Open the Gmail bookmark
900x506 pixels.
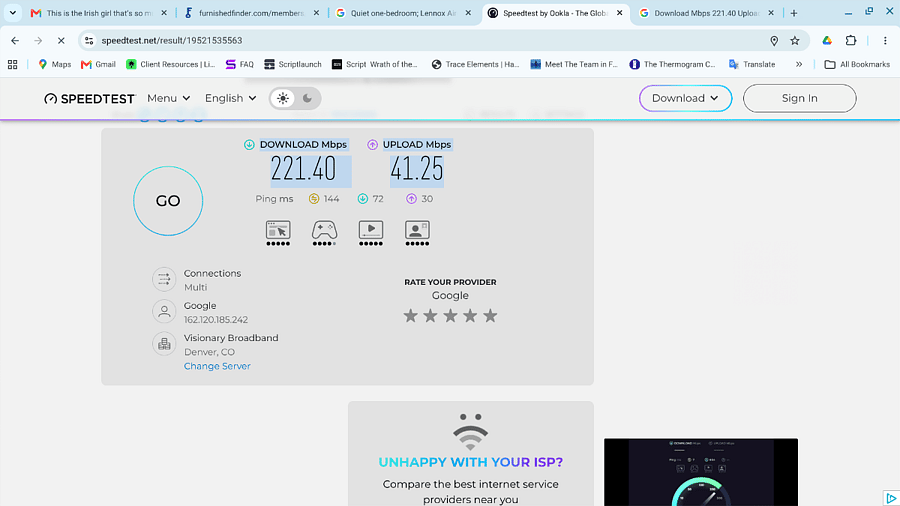pyautogui.click(x=99, y=64)
